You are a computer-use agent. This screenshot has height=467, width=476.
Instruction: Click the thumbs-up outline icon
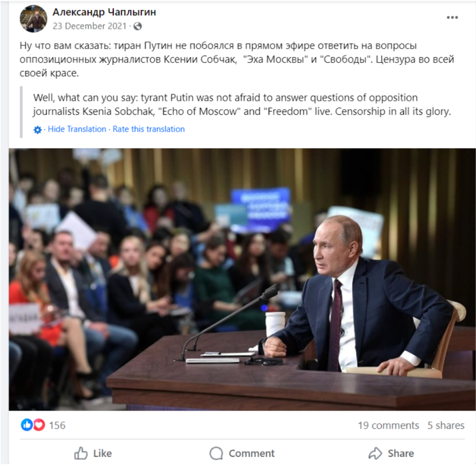(x=81, y=453)
